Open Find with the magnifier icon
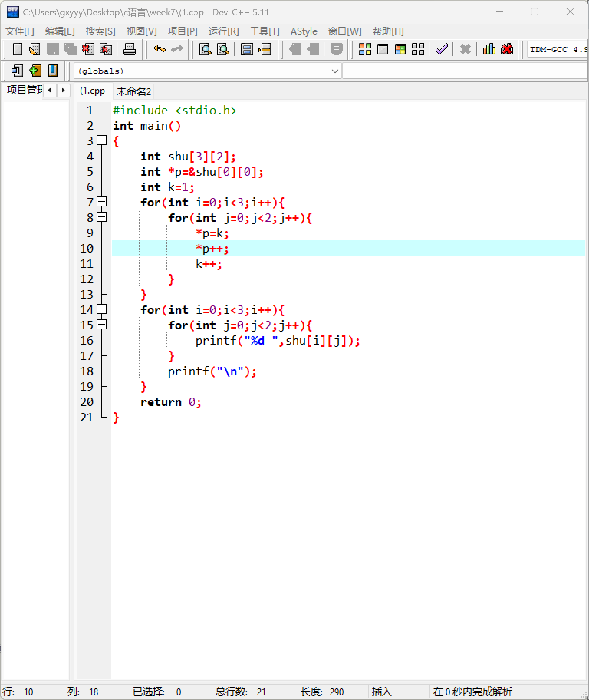Viewport: 589px width, 700px height. pyautogui.click(x=206, y=49)
